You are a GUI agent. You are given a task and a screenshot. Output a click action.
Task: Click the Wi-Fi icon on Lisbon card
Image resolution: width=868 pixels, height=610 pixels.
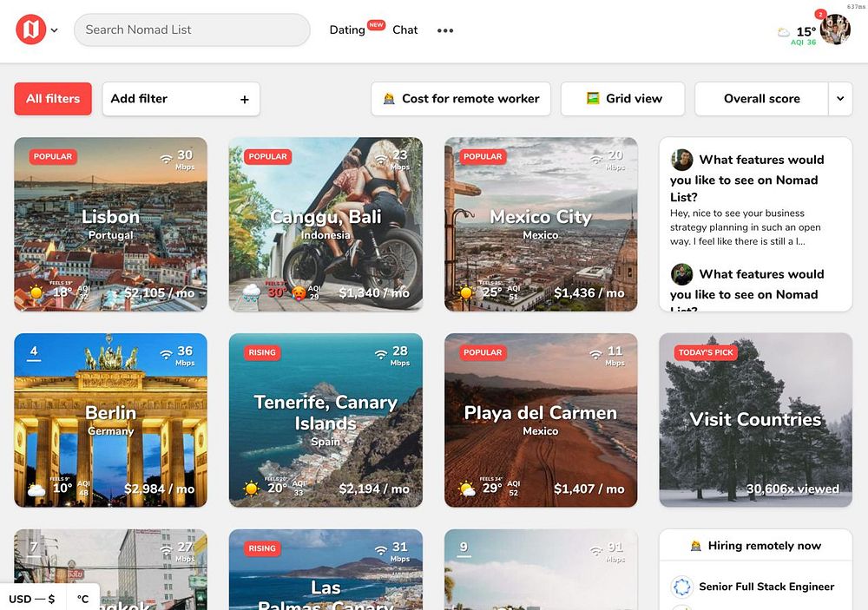pos(166,159)
